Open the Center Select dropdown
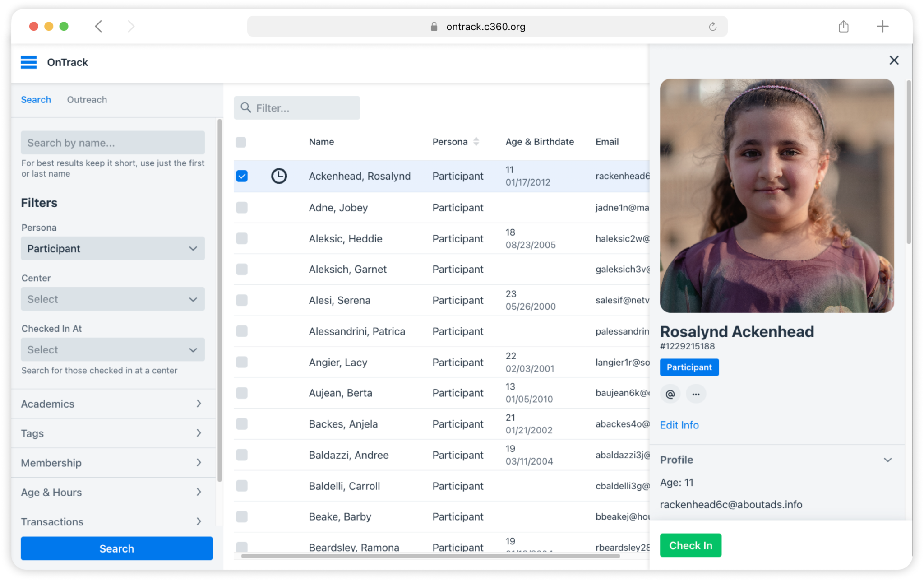924x581 pixels. 112,299
